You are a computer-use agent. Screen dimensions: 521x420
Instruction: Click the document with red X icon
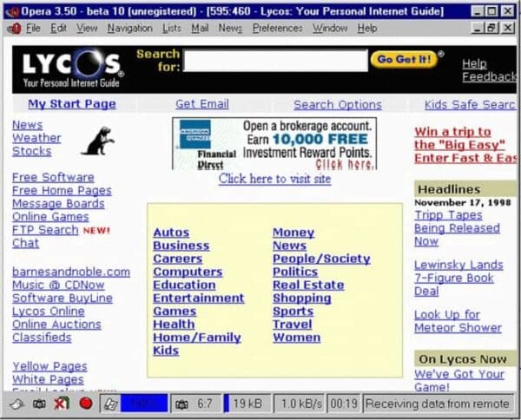(x=61, y=404)
